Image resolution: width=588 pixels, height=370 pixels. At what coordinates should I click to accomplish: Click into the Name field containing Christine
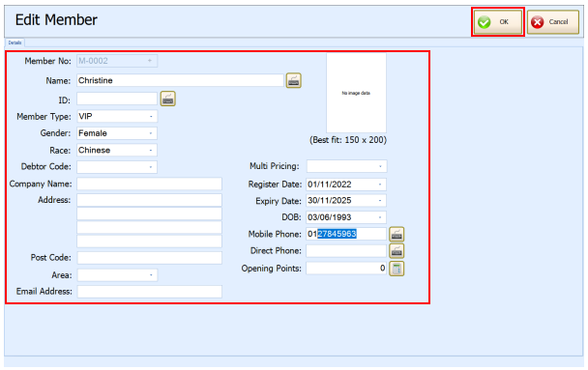pos(180,80)
